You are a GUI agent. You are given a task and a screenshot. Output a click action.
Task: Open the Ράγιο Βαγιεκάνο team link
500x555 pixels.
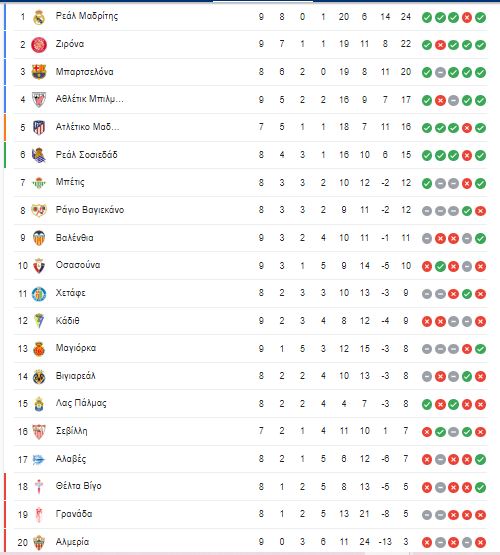(x=90, y=210)
